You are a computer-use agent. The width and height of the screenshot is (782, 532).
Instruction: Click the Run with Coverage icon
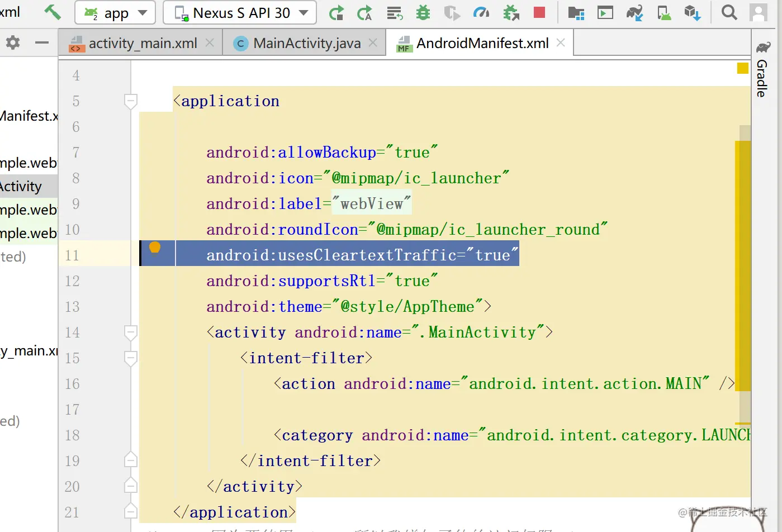pos(452,12)
